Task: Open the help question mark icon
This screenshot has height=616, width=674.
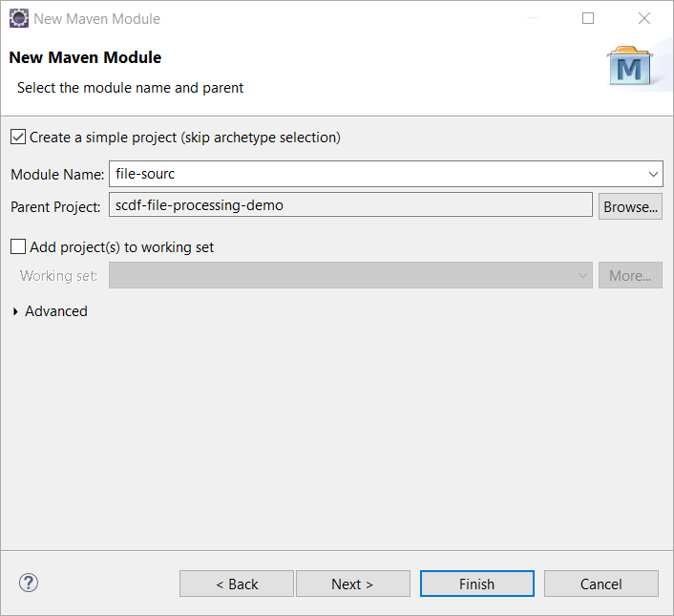Action: coord(29,583)
